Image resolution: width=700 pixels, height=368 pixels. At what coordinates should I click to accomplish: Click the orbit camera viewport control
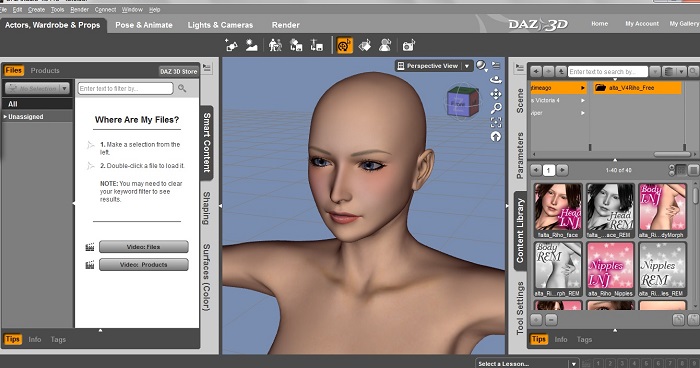point(496,80)
